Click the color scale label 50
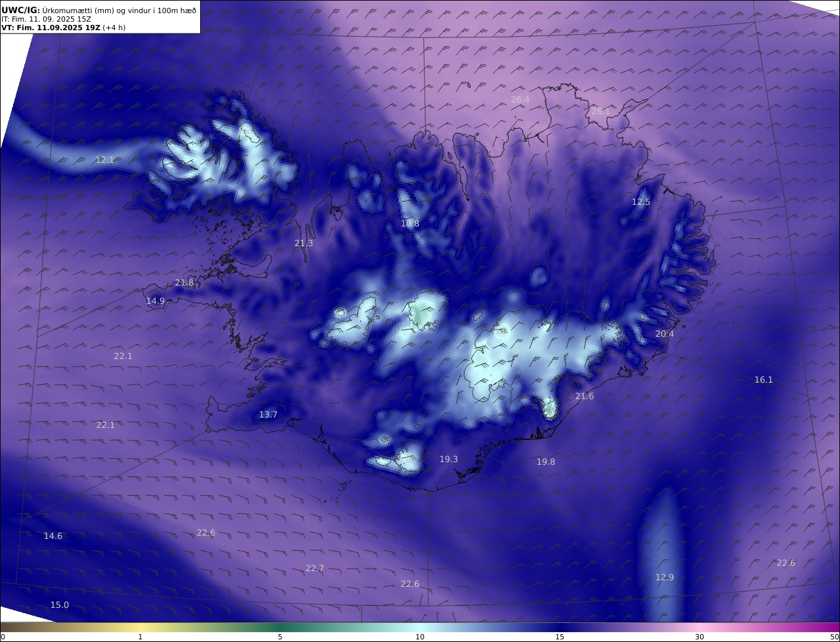840x642 pixels. click(x=835, y=637)
